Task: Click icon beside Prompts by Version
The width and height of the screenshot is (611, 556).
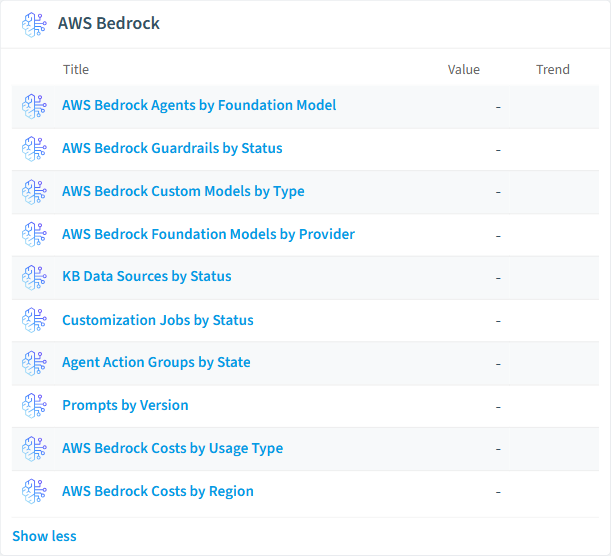Action: pyautogui.click(x=34, y=406)
